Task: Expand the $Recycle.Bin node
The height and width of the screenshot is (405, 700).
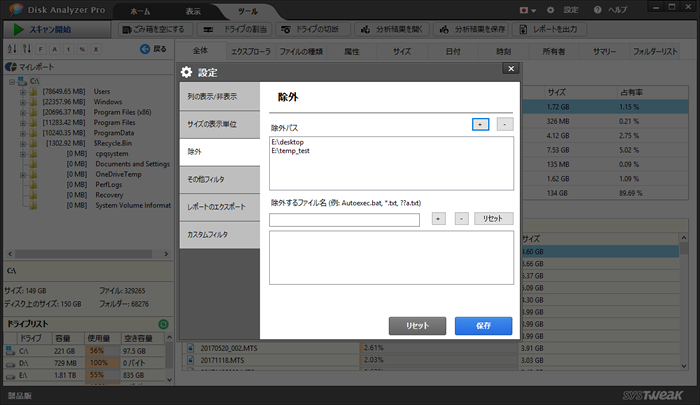Action: [x=23, y=143]
